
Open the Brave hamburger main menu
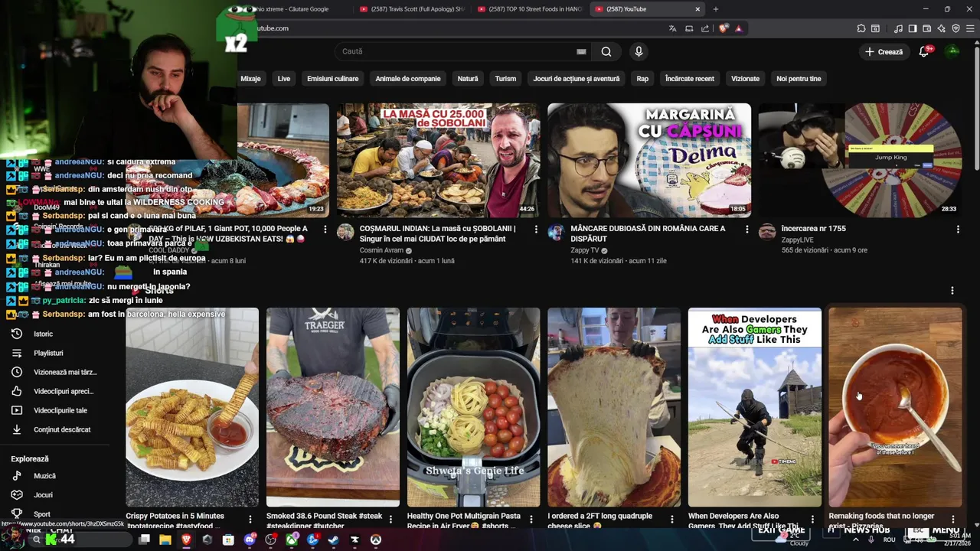point(970,28)
